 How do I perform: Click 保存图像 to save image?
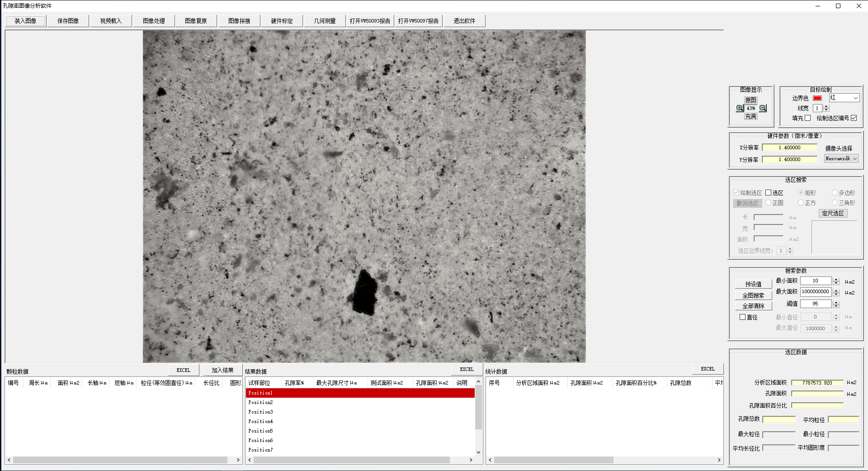coord(68,21)
